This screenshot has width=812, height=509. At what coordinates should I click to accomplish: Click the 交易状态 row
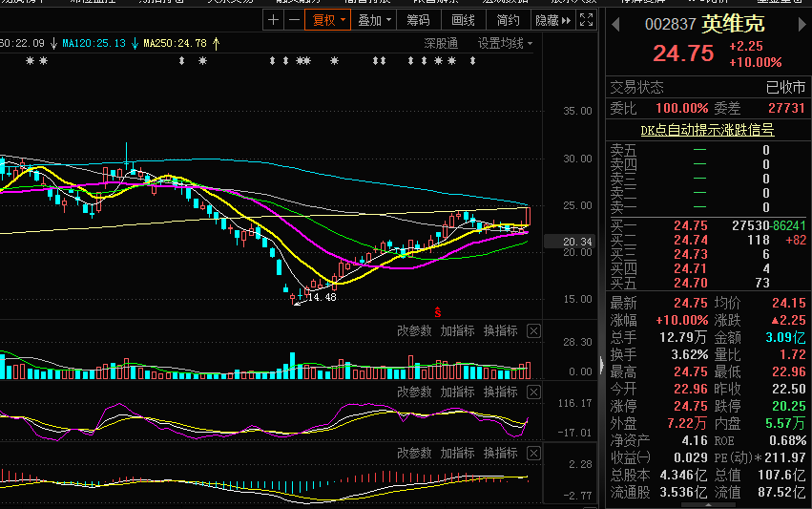[x=708, y=87]
